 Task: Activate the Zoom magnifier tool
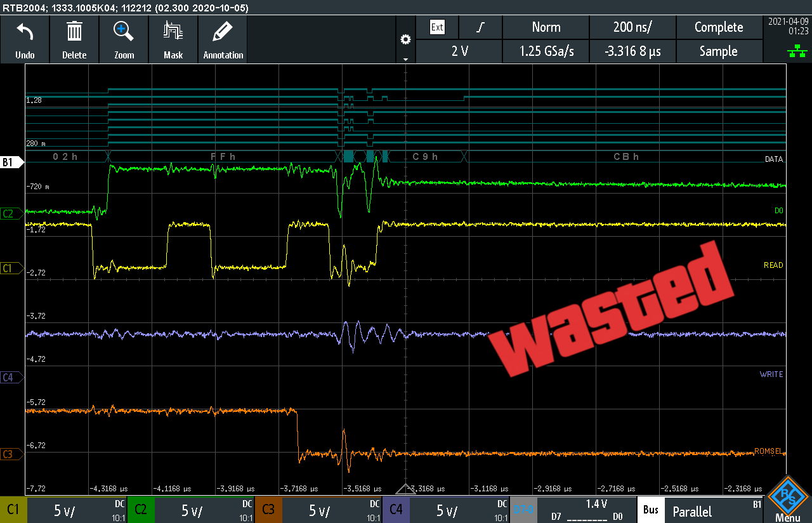(x=124, y=32)
